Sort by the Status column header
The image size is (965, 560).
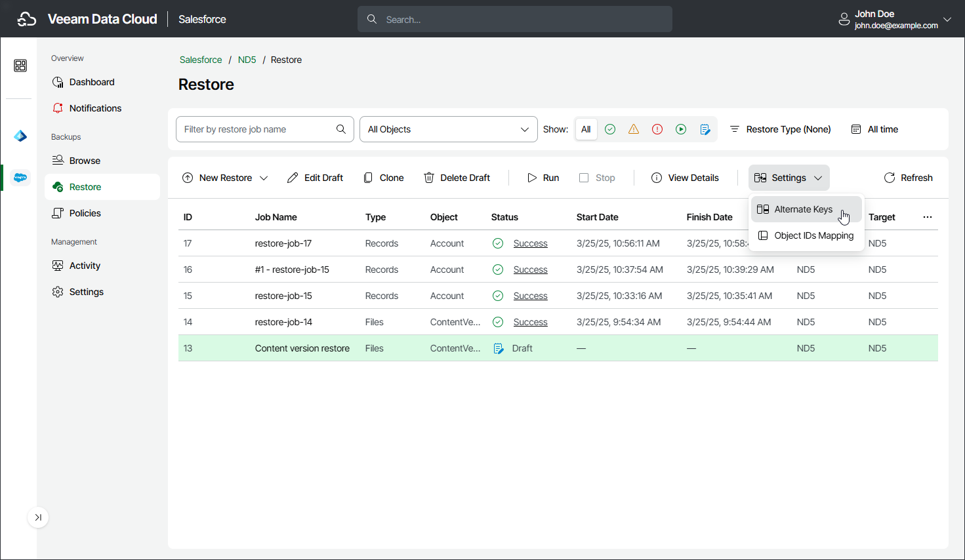504,217
